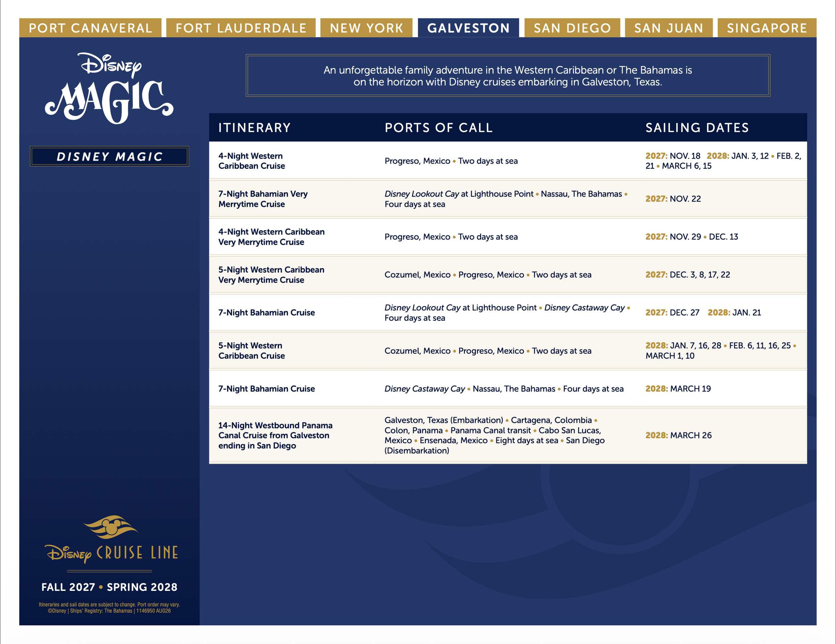Click the Disney Magic ship logo
Screen dimensions: 836x644
point(109,88)
